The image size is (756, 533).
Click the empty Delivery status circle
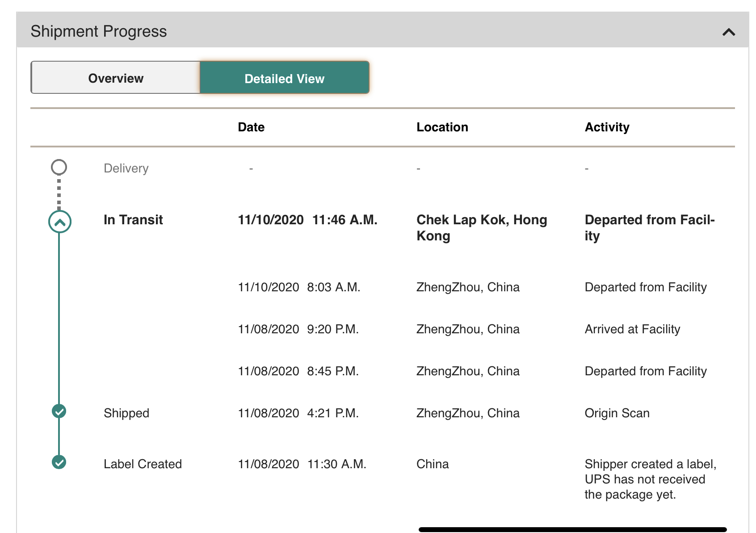[59, 167]
